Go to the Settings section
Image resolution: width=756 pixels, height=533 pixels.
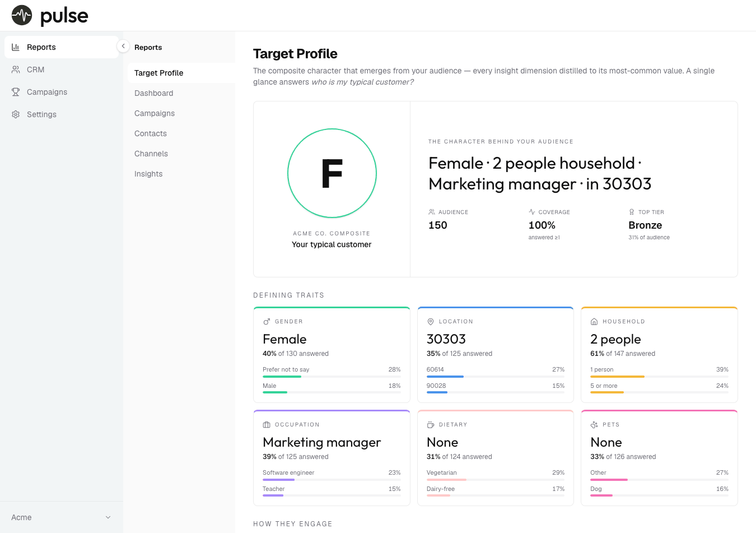(x=62, y=114)
